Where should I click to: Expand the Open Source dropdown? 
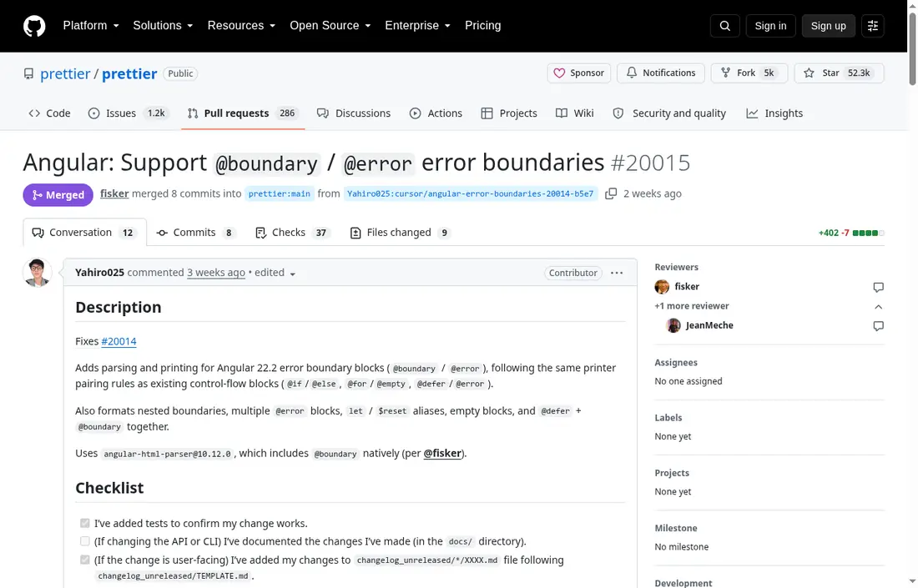click(x=330, y=26)
